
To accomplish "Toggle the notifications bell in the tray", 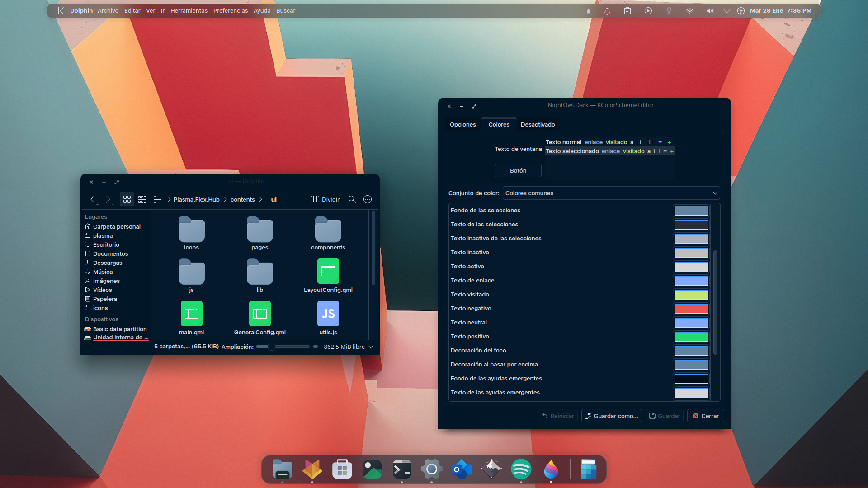I will click(607, 10).
